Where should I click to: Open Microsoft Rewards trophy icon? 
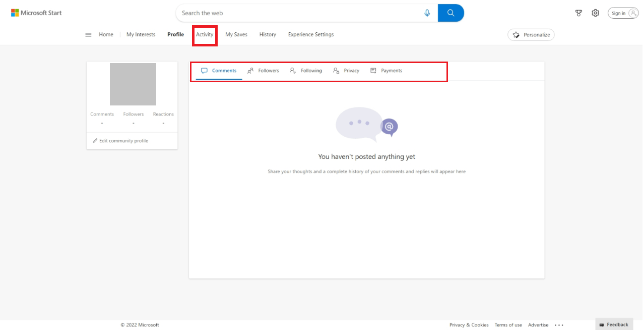pos(579,13)
